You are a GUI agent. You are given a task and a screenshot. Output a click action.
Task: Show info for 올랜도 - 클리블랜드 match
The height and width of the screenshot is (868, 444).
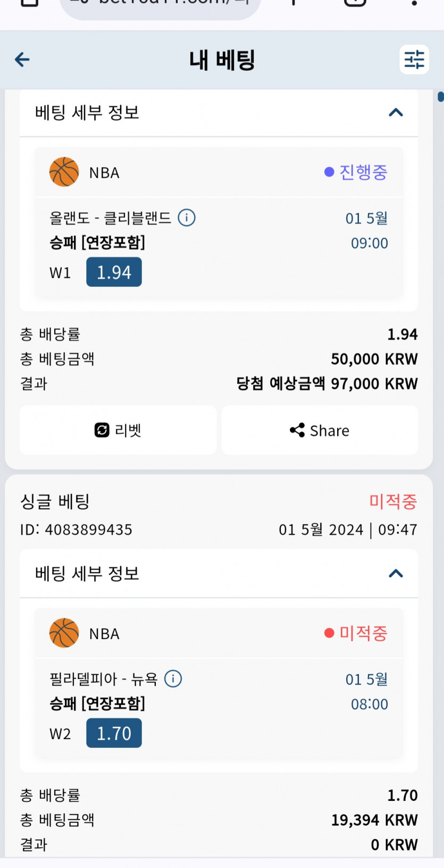click(x=187, y=218)
